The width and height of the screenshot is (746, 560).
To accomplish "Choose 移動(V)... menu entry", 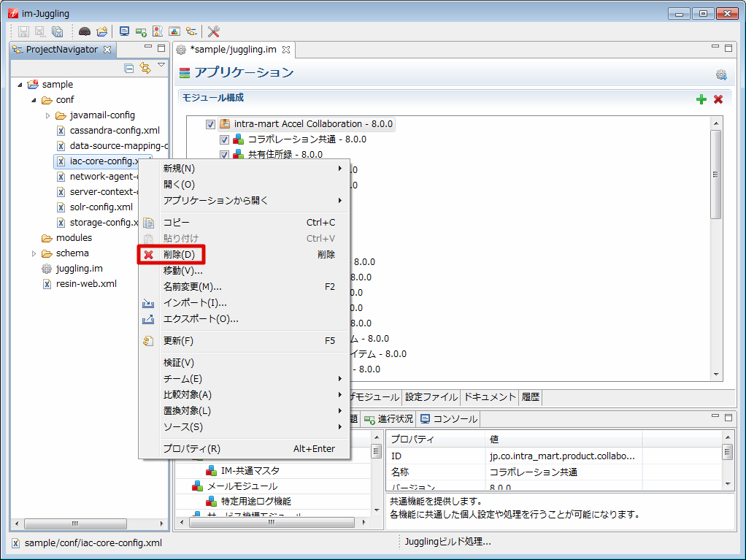I will [x=254, y=271].
